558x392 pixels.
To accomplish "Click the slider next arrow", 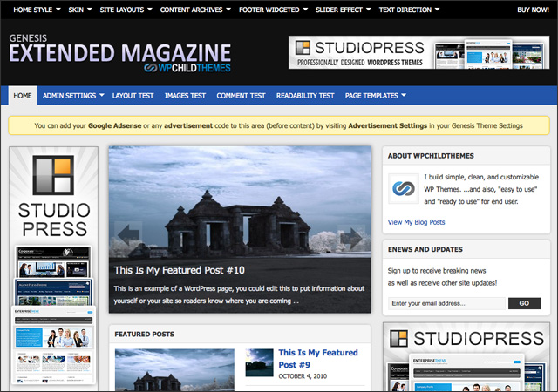I will pos(350,238).
